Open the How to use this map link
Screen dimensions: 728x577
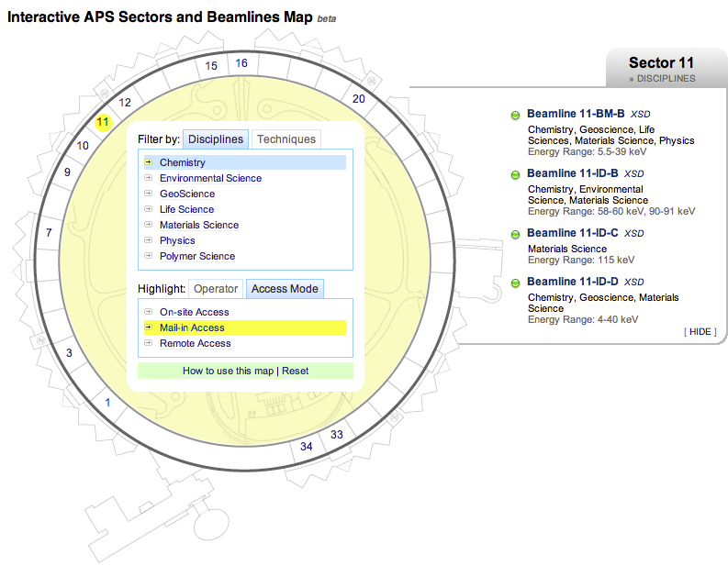[229, 371]
